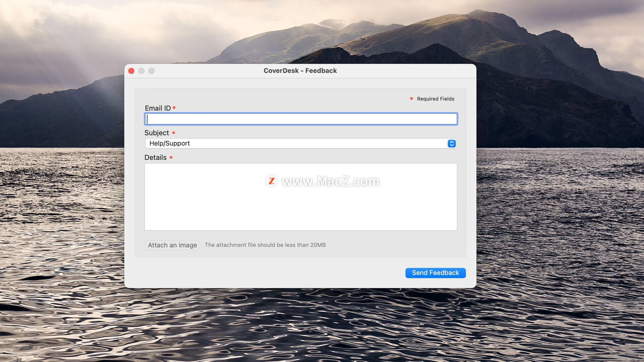Click the Required Fields legend text
The height and width of the screenshot is (362, 644).
pos(435,99)
